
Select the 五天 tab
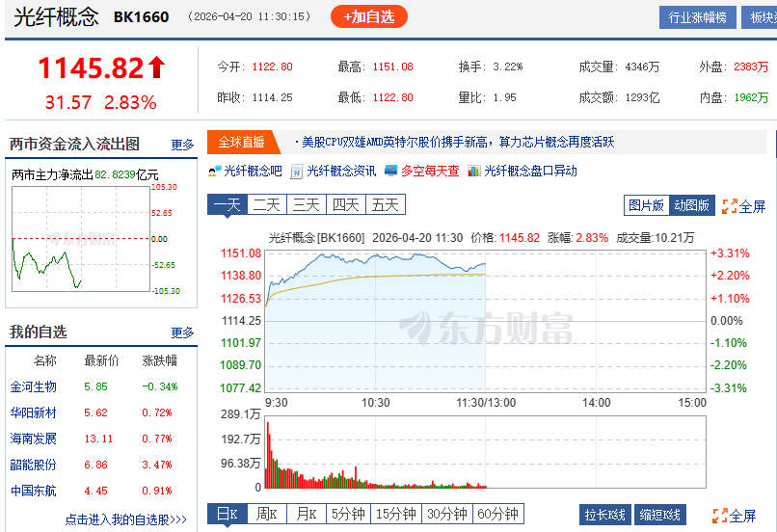[386, 204]
